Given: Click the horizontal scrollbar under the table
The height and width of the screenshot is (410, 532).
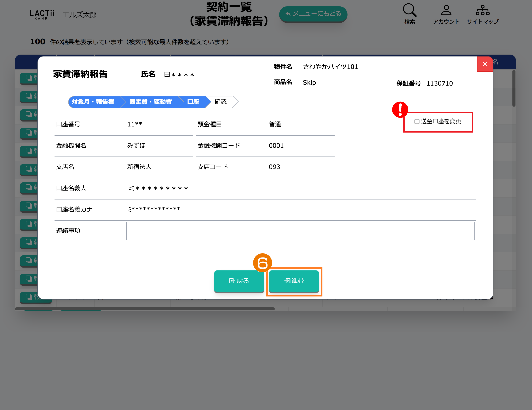Looking at the screenshot, I should (x=145, y=309).
